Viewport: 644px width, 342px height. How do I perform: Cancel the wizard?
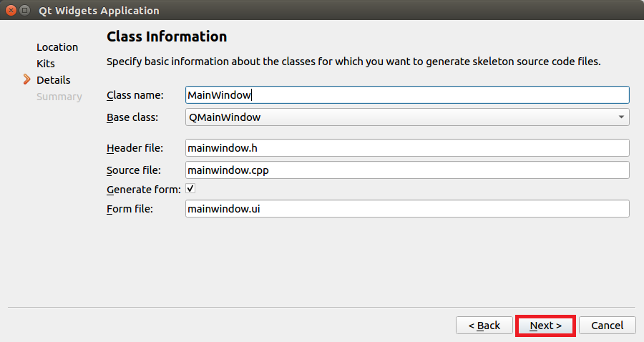[x=607, y=326]
